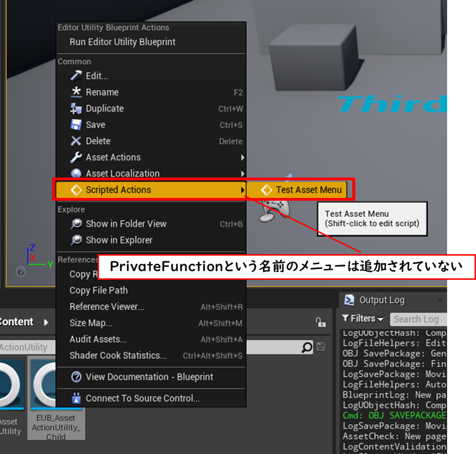476x454 pixels.
Task: Choose Connect To Source Control...
Action: 151,398
